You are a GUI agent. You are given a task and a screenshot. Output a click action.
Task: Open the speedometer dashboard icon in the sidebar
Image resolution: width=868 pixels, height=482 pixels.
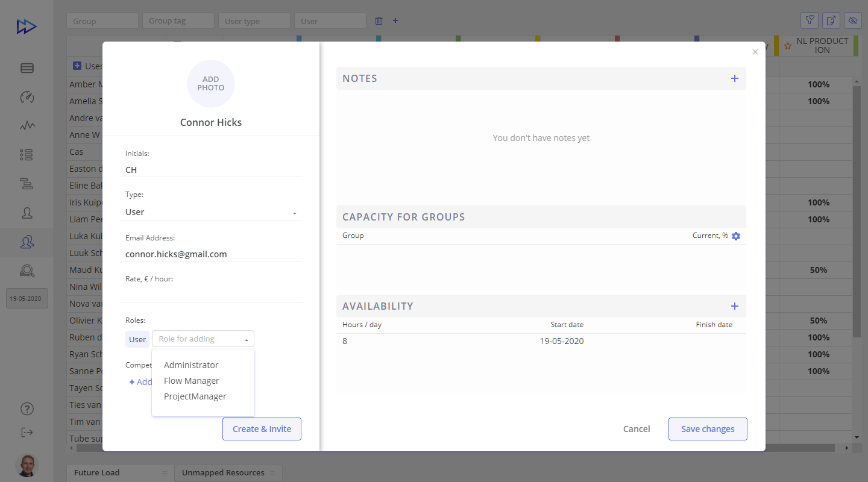point(27,97)
